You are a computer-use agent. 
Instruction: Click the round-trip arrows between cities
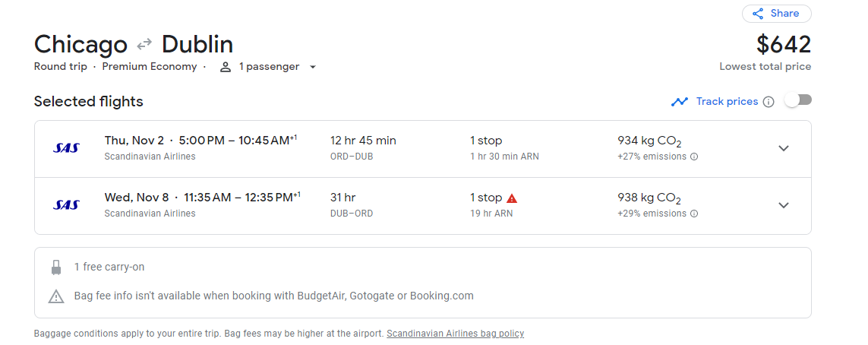coord(144,45)
